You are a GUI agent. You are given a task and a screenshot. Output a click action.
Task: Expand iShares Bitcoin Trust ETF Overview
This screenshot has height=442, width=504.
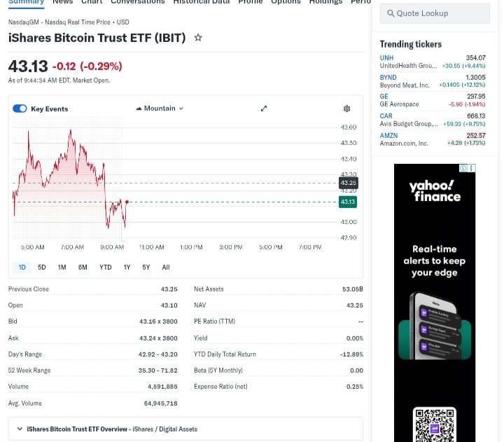point(19,429)
